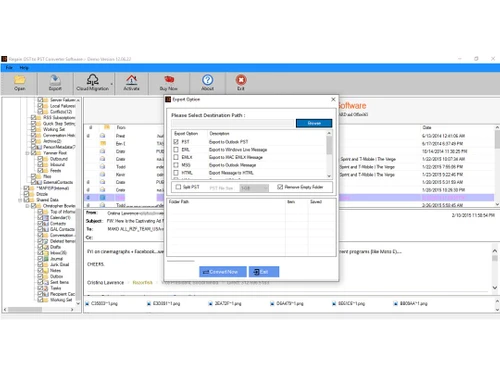Open the About question mark icon
The image size is (500, 375).
coord(207,80)
